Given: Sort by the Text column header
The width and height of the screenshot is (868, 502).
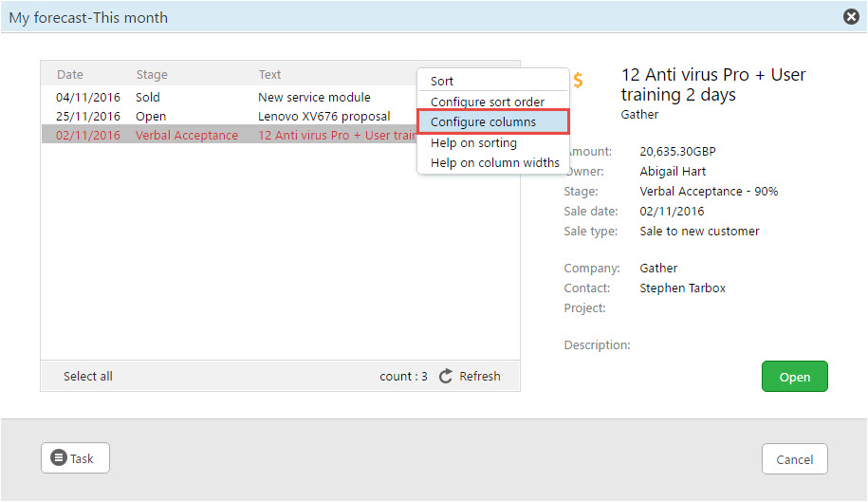Looking at the screenshot, I should tap(269, 75).
